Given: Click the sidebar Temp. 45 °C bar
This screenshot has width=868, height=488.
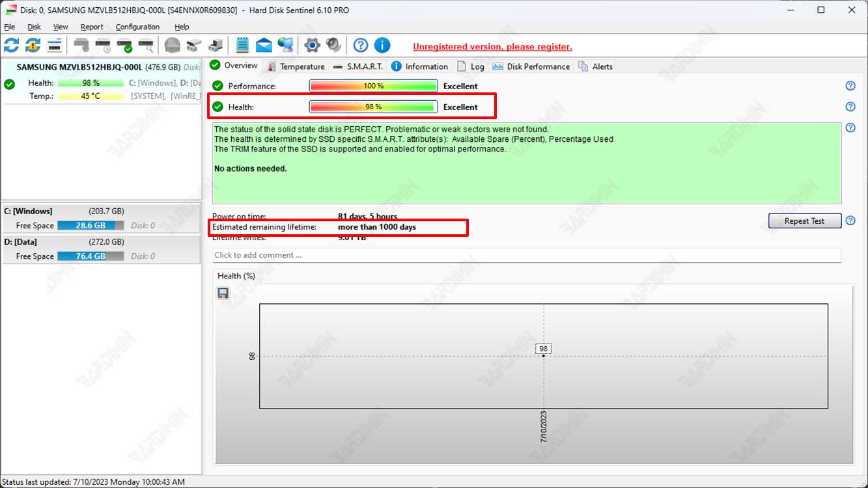Looking at the screenshot, I should click(x=91, y=96).
